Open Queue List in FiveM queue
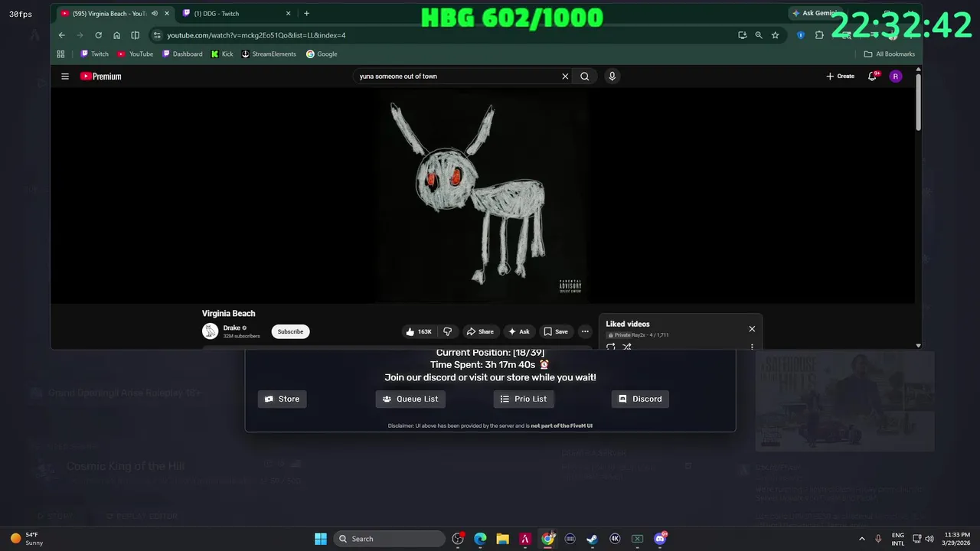980x551 pixels. click(x=410, y=399)
